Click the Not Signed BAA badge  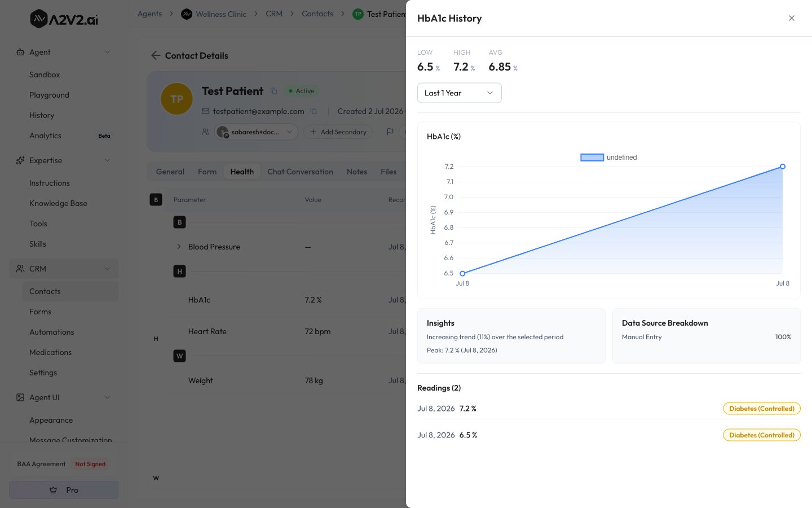click(x=90, y=464)
